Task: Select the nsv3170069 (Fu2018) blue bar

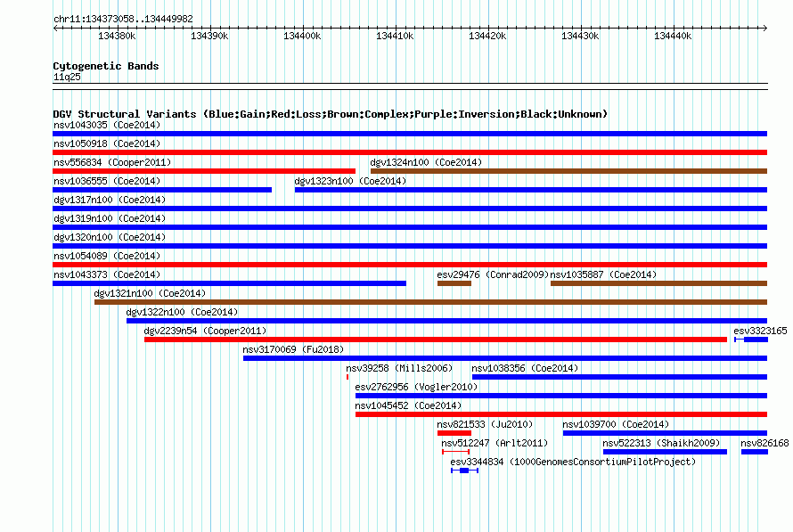Action: 505,358
